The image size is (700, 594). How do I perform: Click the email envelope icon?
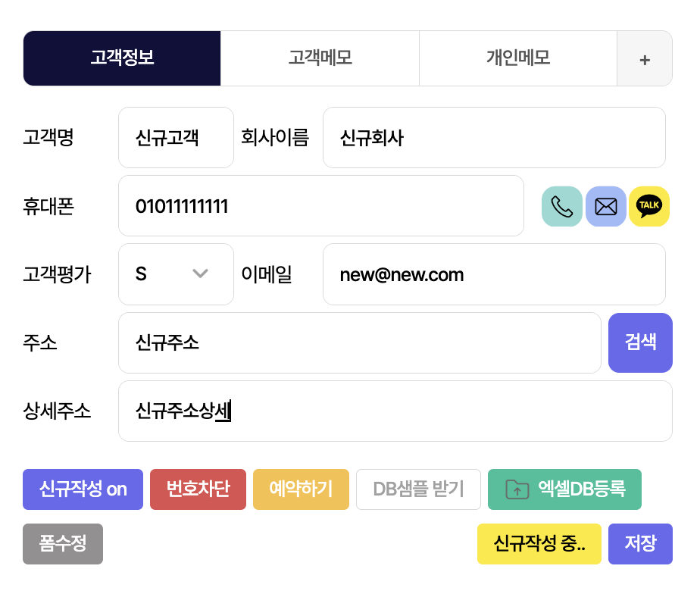605,206
